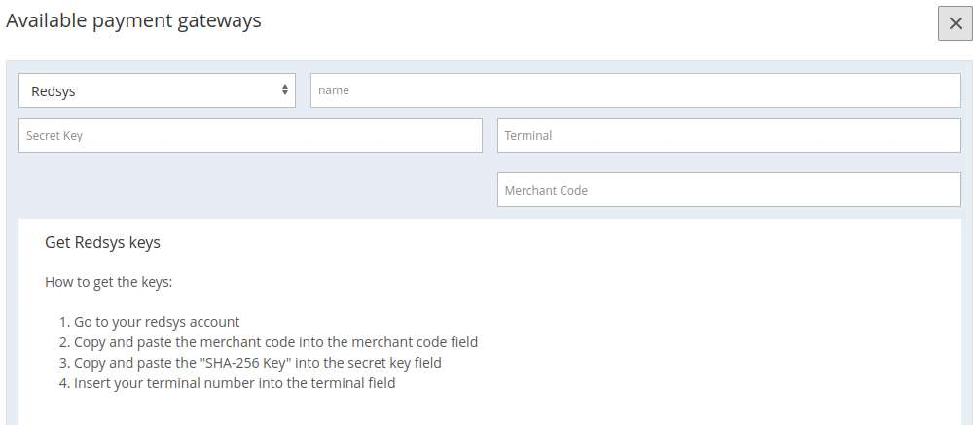980x425 pixels.
Task: Open the Redsys gateway dropdown
Action: coord(157,90)
